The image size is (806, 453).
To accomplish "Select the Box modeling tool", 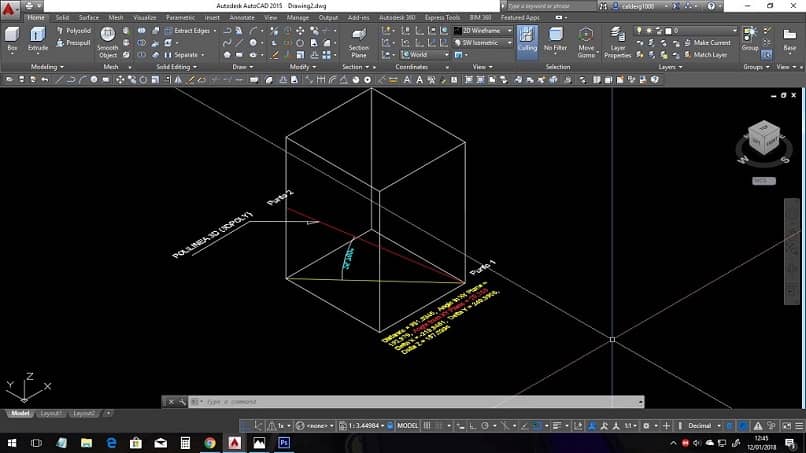I will (12, 40).
